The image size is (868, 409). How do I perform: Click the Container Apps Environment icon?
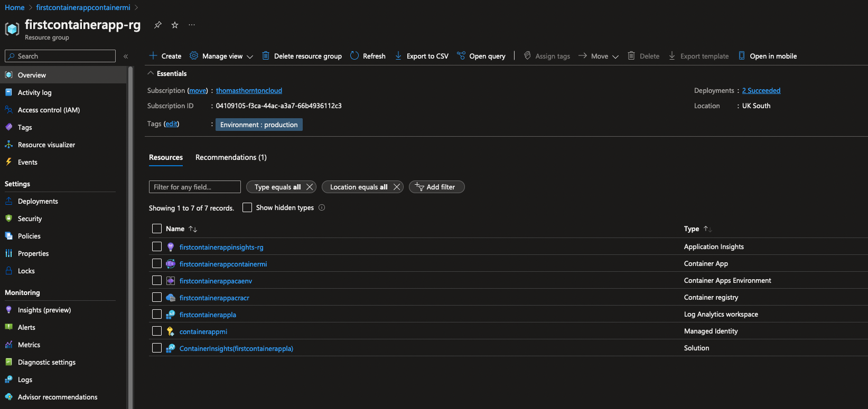pyautogui.click(x=171, y=281)
